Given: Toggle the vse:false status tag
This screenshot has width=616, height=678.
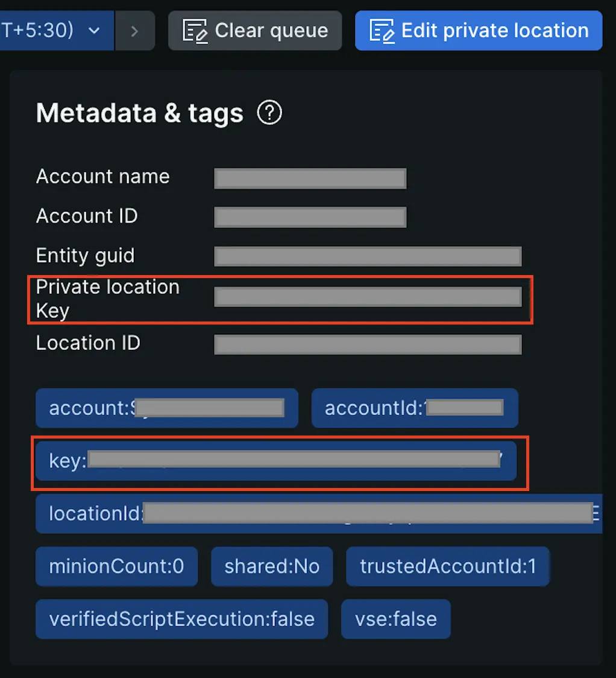Looking at the screenshot, I should pos(395,619).
